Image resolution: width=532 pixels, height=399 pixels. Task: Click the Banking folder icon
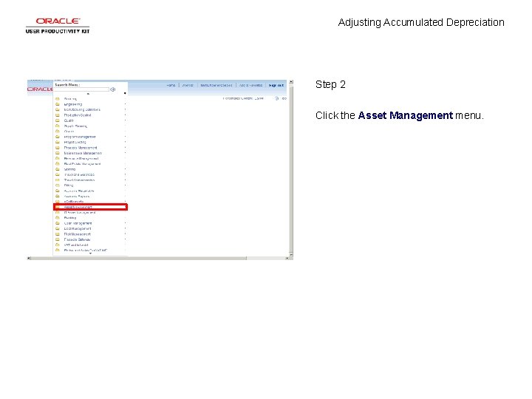tap(58, 218)
